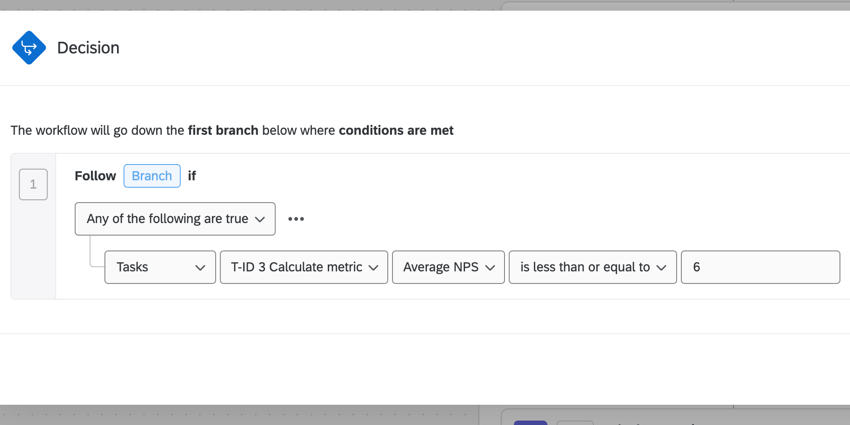Click the blue Decision diamond icon
This screenshot has width=850, height=425.
[x=29, y=47]
